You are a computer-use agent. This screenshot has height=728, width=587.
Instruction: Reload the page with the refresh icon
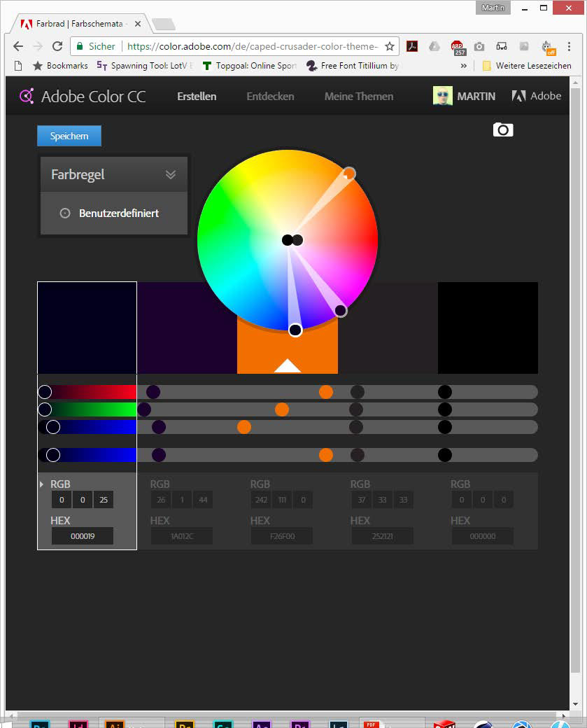pyautogui.click(x=57, y=46)
